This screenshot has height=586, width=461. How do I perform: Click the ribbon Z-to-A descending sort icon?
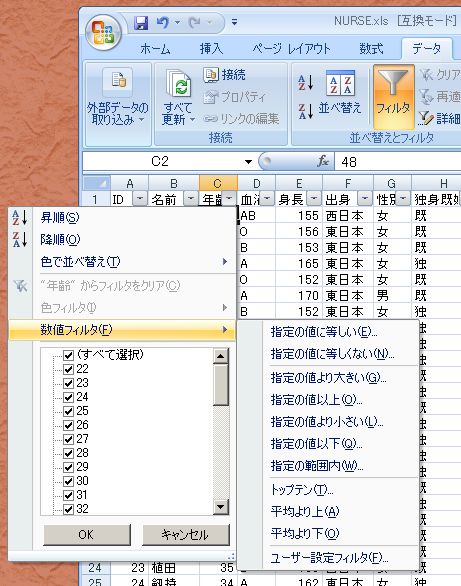pos(306,112)
